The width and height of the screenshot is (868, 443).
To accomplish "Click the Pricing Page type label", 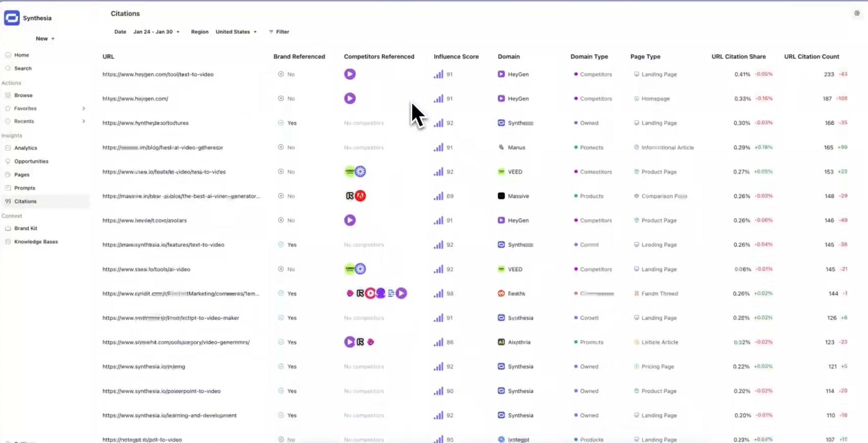I will point(657,367).
